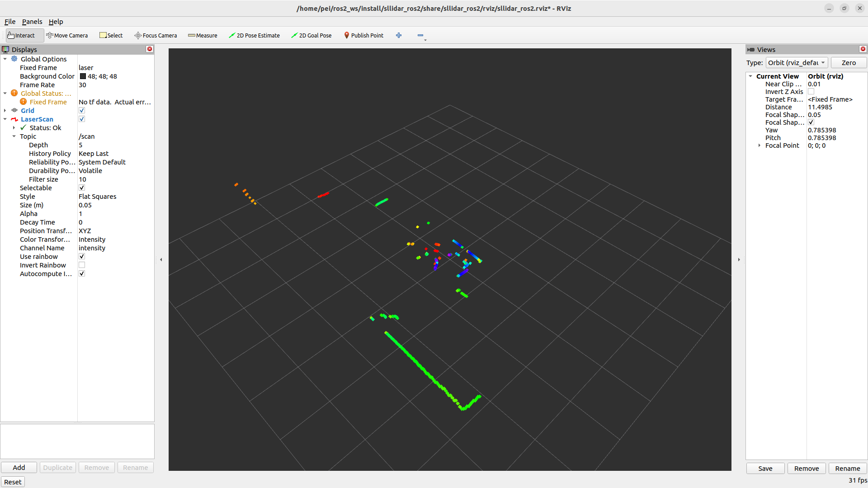
Task: Enable the Invert Rainbow checkbox
Action: (x=82, y=265)
